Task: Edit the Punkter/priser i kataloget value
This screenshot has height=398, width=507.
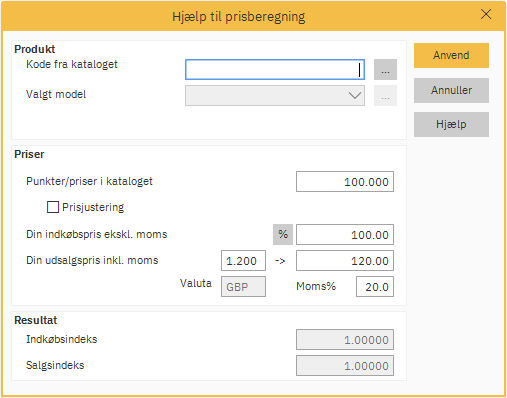Action: [345, 182]
